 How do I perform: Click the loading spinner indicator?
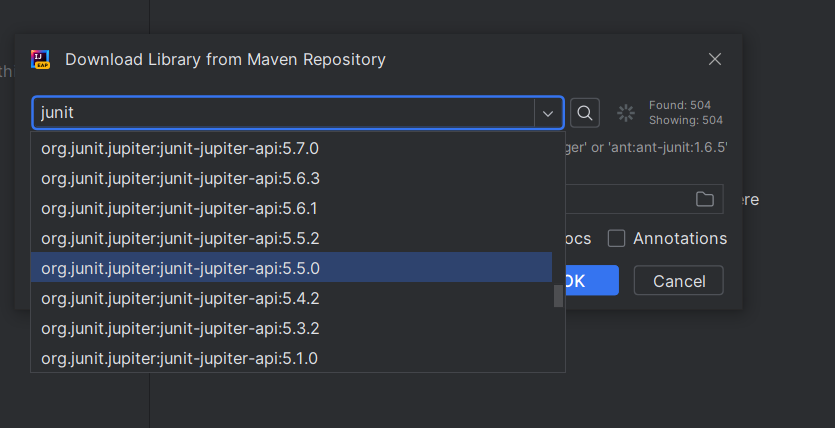pos(626,113)
